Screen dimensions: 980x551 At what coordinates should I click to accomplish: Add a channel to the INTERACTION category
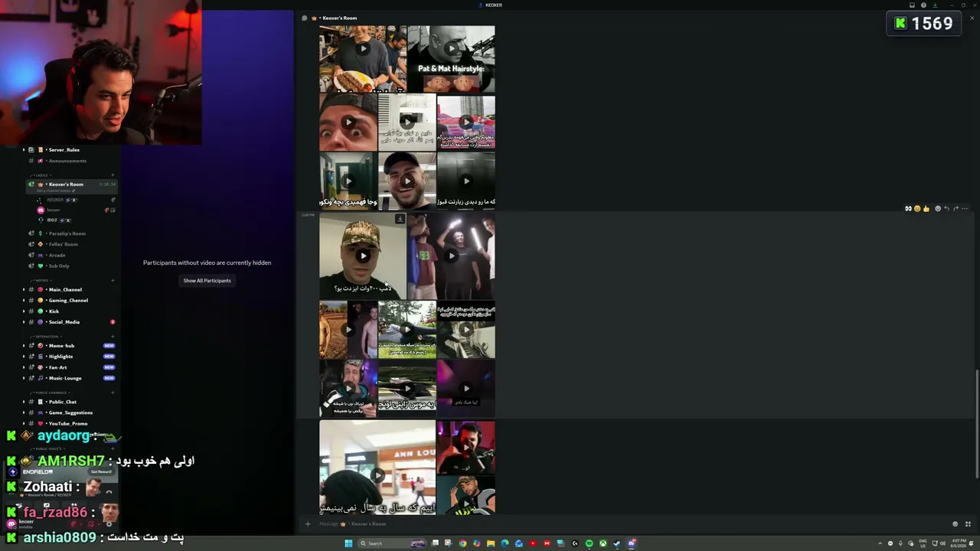(x=113, y=337)
